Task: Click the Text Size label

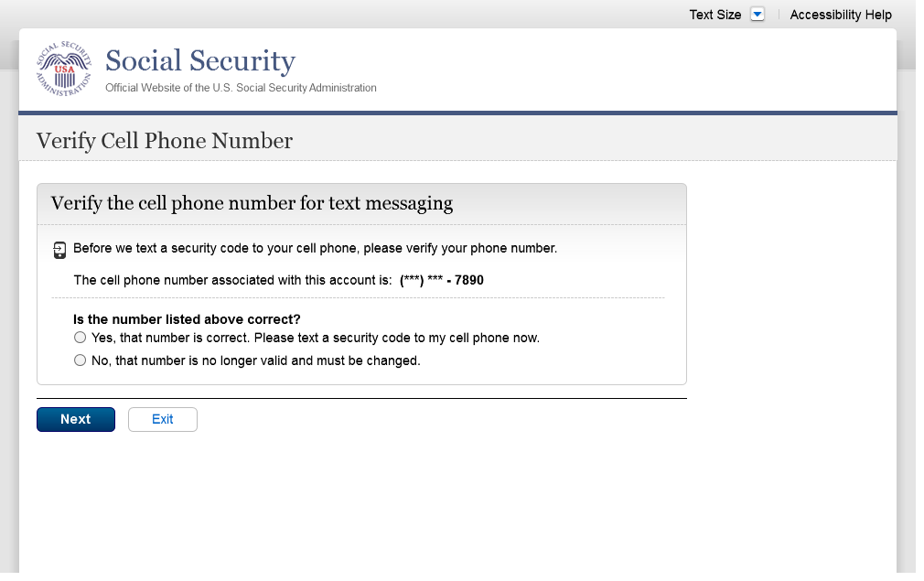Action: [714, 15]
